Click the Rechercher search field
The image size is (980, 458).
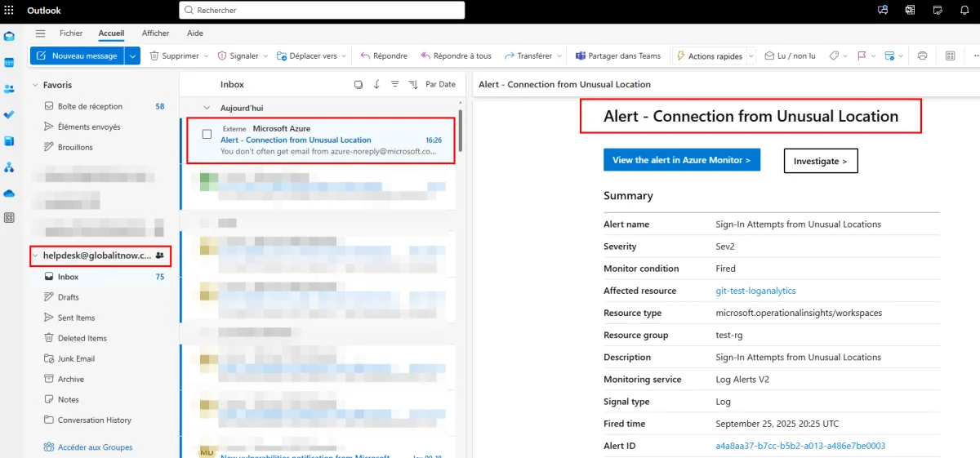(322, 11)
